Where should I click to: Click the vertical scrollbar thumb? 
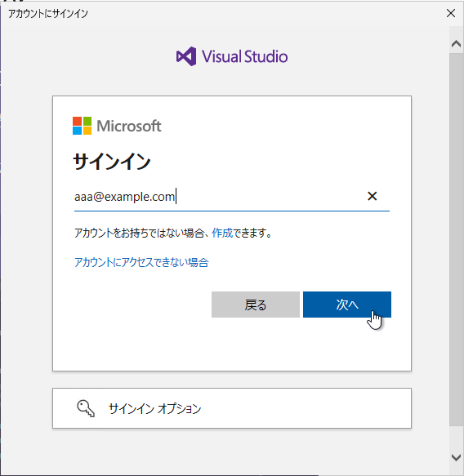[x=456, y=239]
